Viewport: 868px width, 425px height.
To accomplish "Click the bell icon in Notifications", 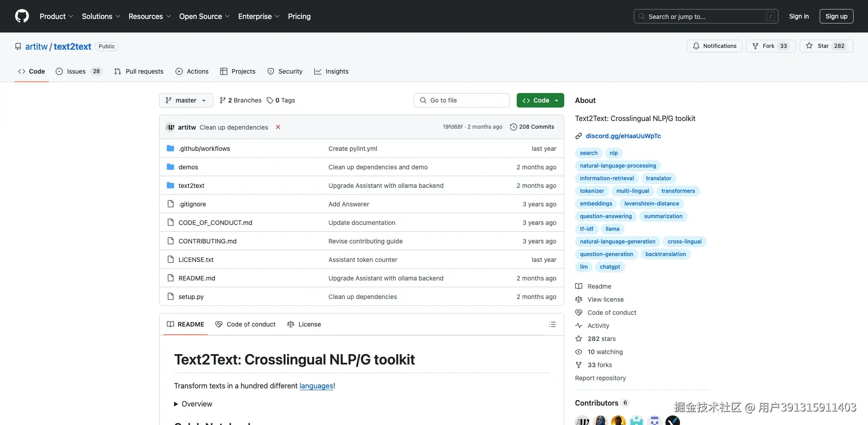I will pyautogui.click(x=696, y=46).
